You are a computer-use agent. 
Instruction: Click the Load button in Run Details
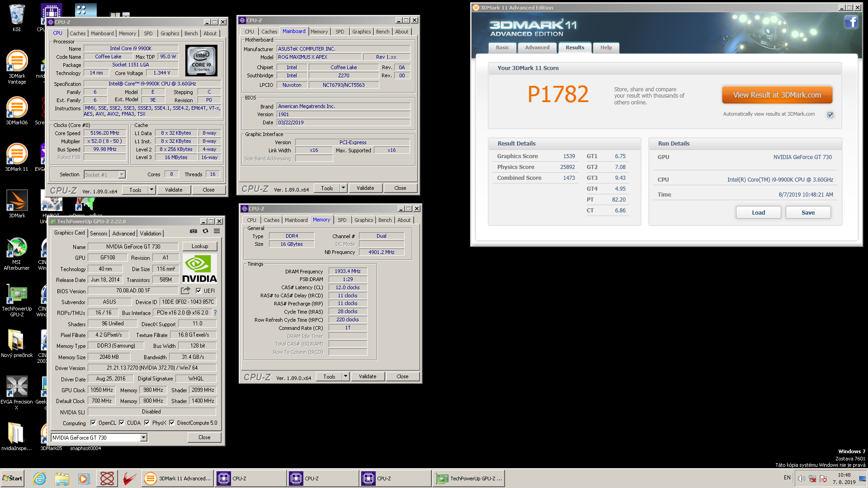click(x=758, y=212)
